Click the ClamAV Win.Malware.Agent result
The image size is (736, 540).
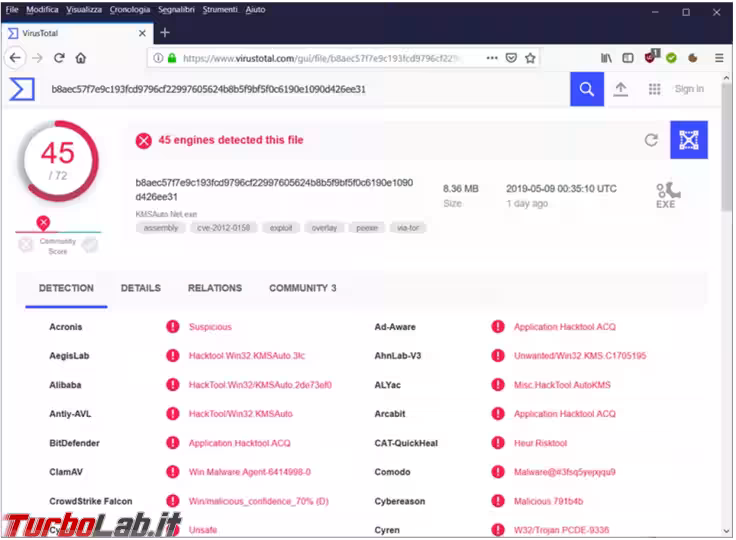250,472
